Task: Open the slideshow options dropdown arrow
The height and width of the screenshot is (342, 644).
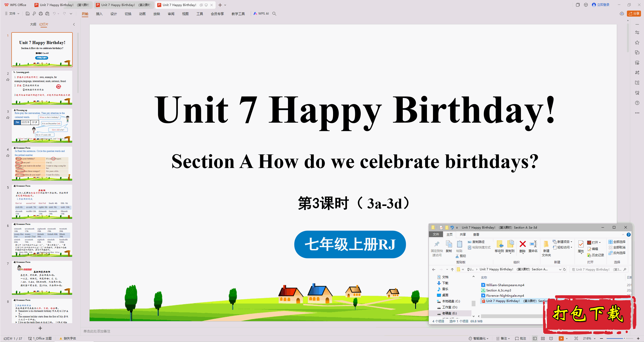Action: [567, 338]
